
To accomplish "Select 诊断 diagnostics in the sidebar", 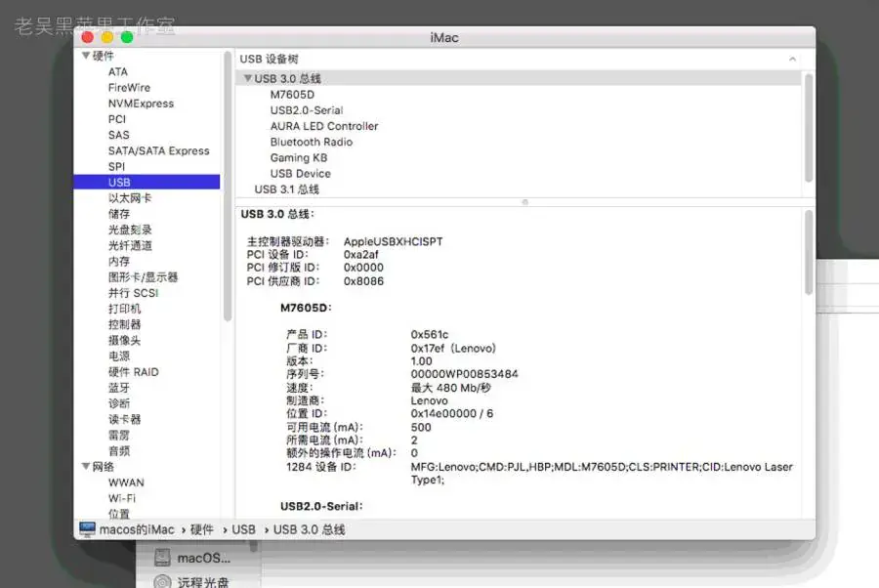I will coord(119,403).
